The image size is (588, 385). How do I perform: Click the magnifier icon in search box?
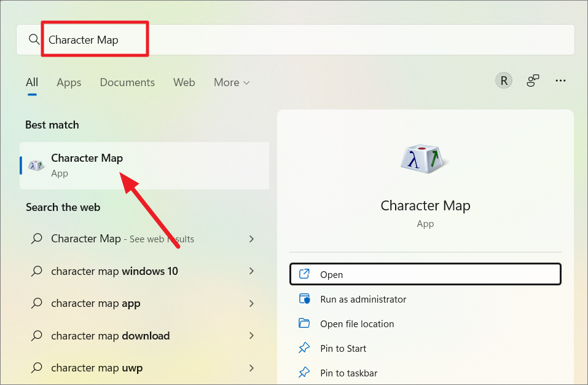[x=34, y=39]
